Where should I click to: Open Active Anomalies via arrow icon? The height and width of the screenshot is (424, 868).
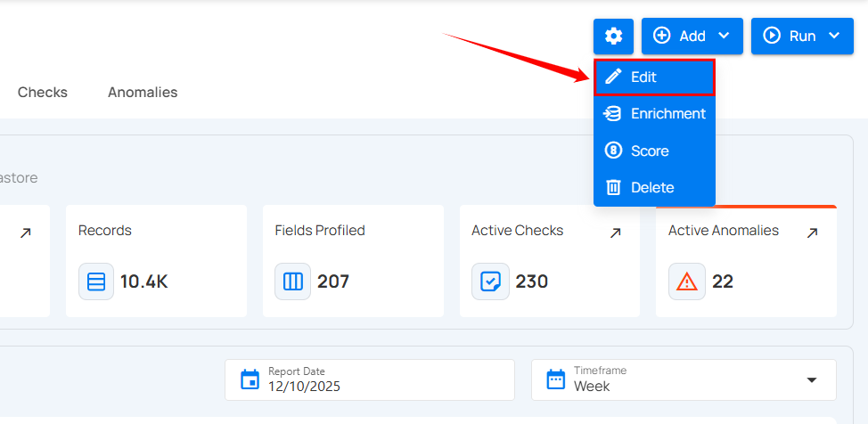point(812,233)
